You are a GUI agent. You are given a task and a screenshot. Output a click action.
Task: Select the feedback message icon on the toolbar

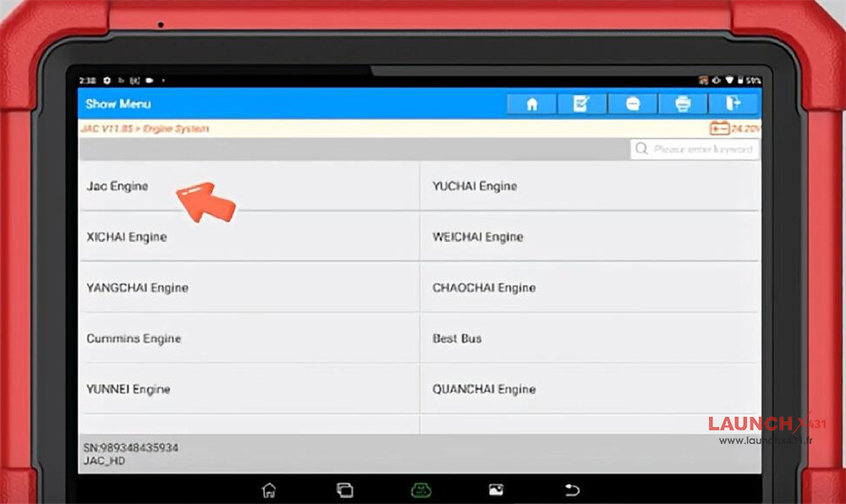[632, 103]
